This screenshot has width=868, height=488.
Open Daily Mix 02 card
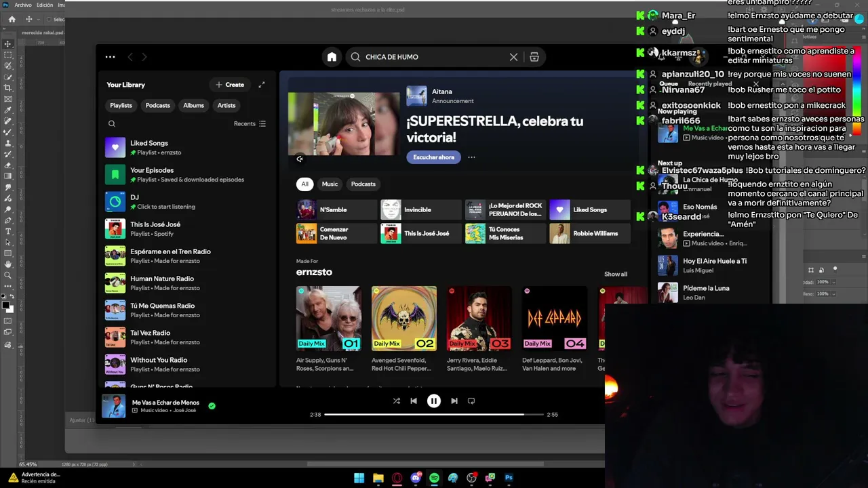[x=404, y=329]
